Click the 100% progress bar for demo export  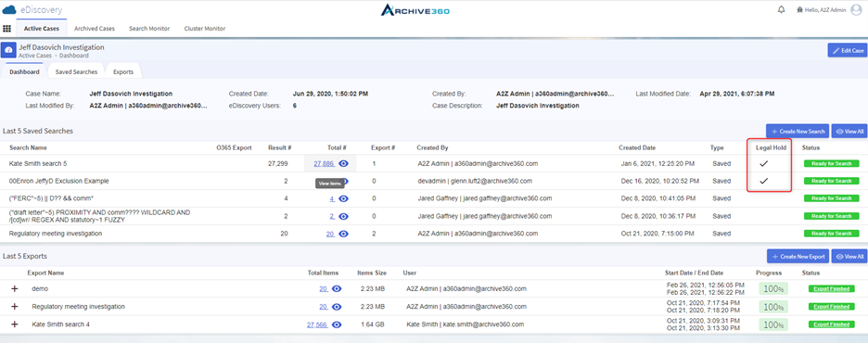774,289
